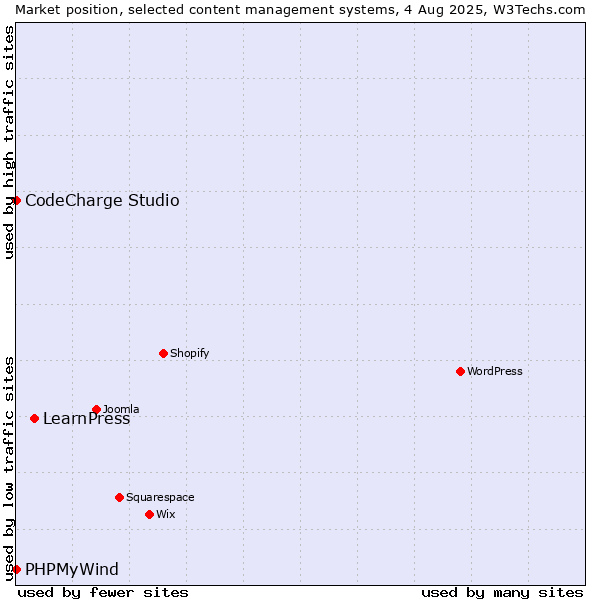Select the 'PHPMyWind' label
This screenshot has width=600, height=600.
[72, 570]
